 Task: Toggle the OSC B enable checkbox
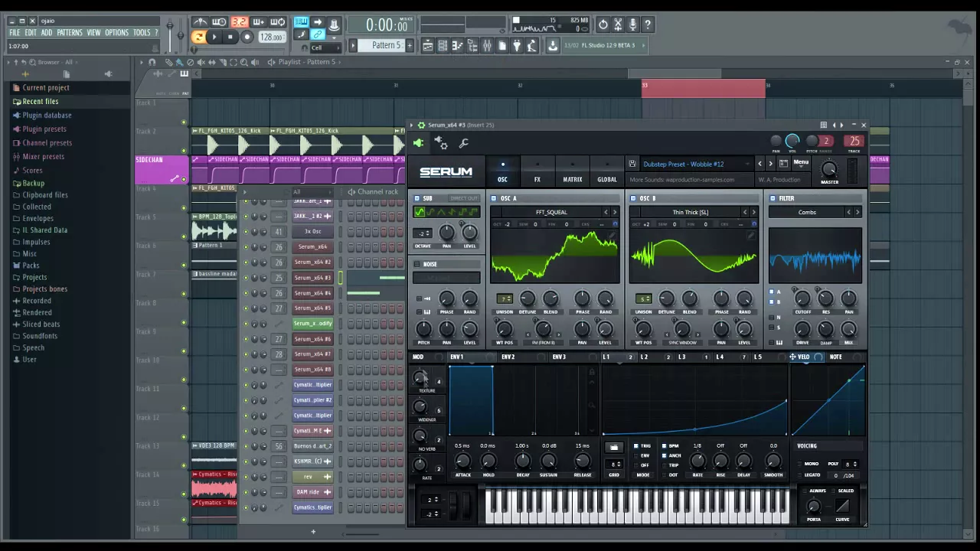(x=633, y=198)
